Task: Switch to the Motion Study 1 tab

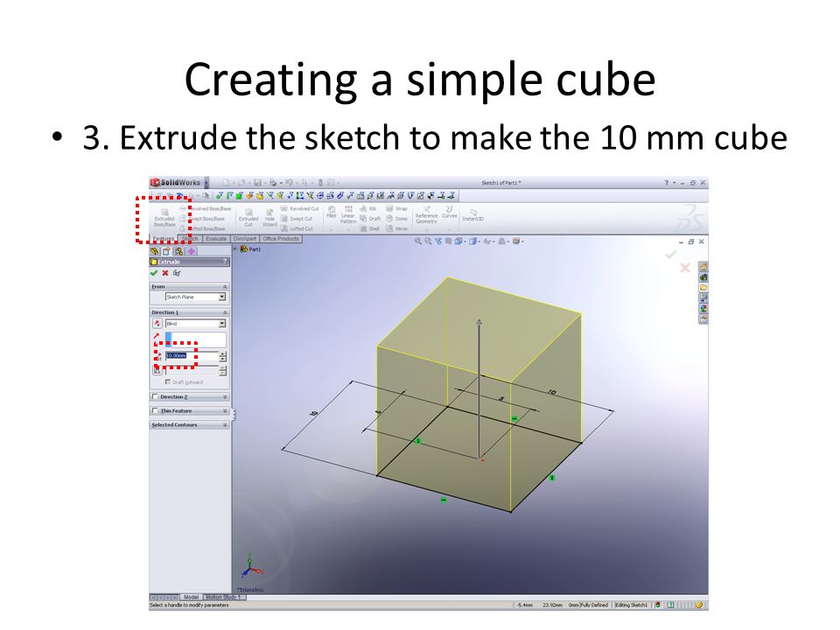Action: click(x=224, y=597)
